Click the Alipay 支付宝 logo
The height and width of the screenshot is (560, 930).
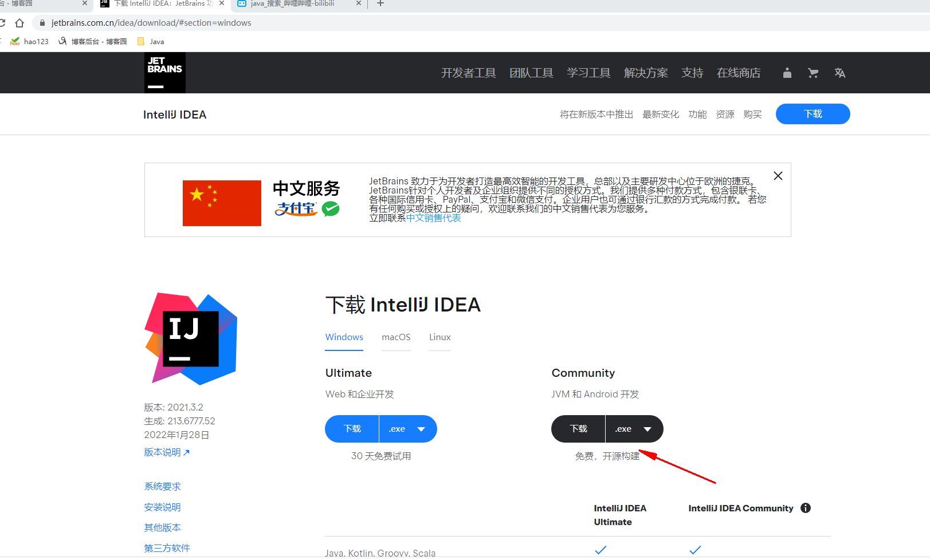click(x=296, y=209)
